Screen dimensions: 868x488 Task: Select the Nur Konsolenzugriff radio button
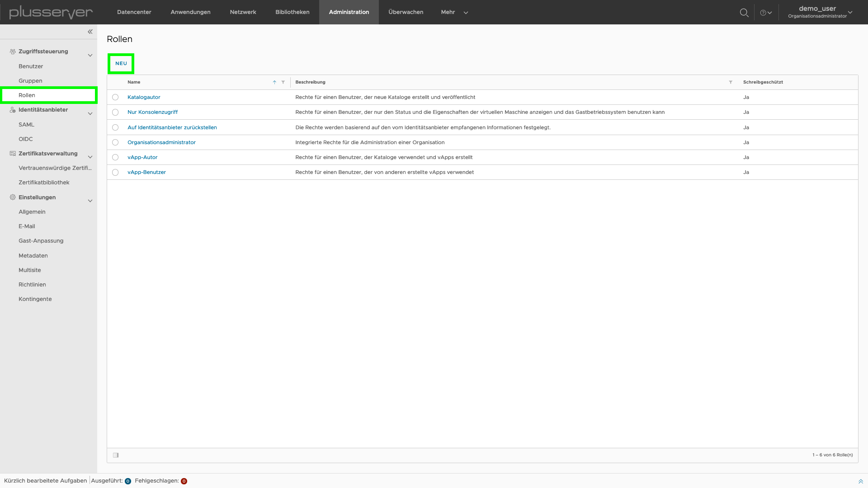[x=115, y=112]
